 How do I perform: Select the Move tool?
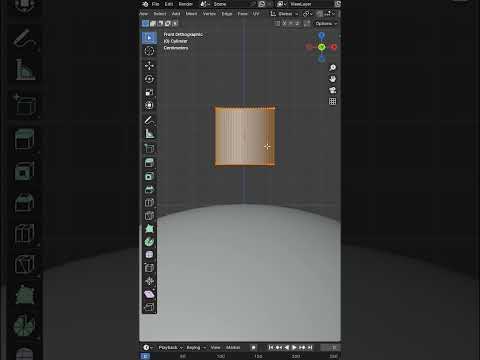pos(149,65)
